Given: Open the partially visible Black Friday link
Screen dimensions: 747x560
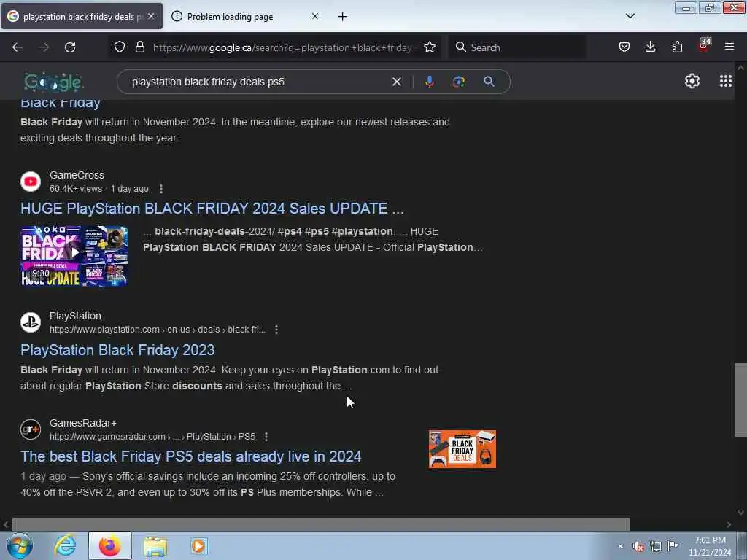Looking at the screenshot, I should pos(61,104).
